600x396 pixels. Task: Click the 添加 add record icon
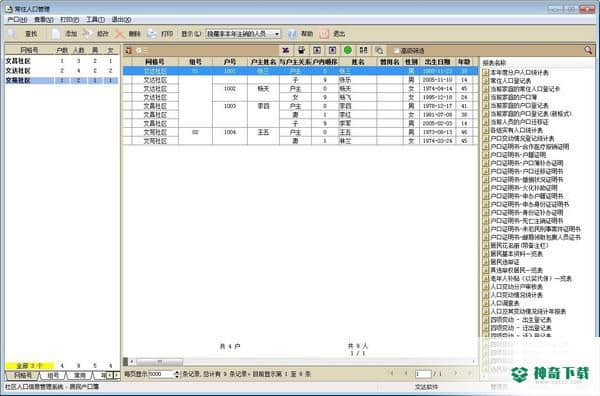click(56, 34)
